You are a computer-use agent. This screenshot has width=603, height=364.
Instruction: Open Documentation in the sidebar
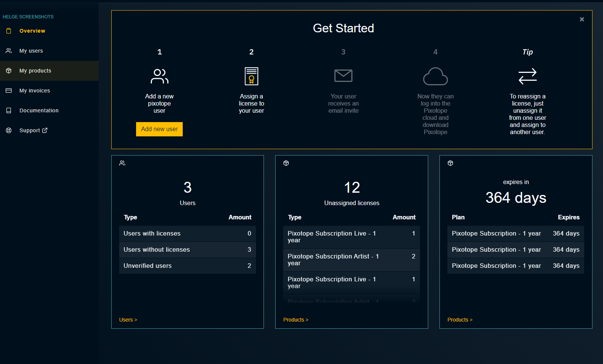coord(39,110)
